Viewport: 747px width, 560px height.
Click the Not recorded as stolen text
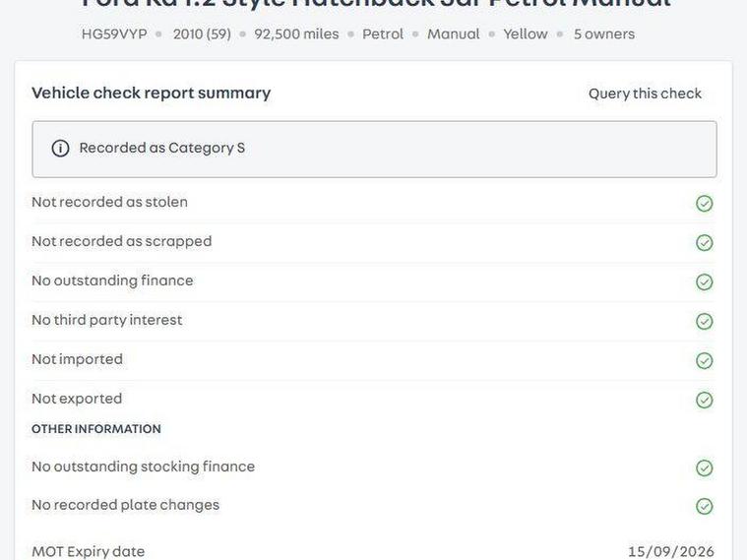pyautogui.click(x=109, y=202)
